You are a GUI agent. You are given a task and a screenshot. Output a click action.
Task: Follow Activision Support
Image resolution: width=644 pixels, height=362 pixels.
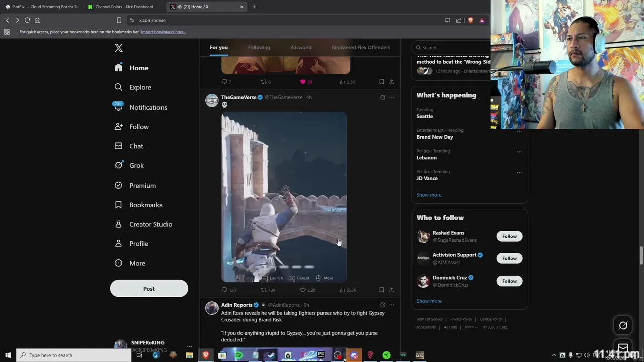pos(509,258)
